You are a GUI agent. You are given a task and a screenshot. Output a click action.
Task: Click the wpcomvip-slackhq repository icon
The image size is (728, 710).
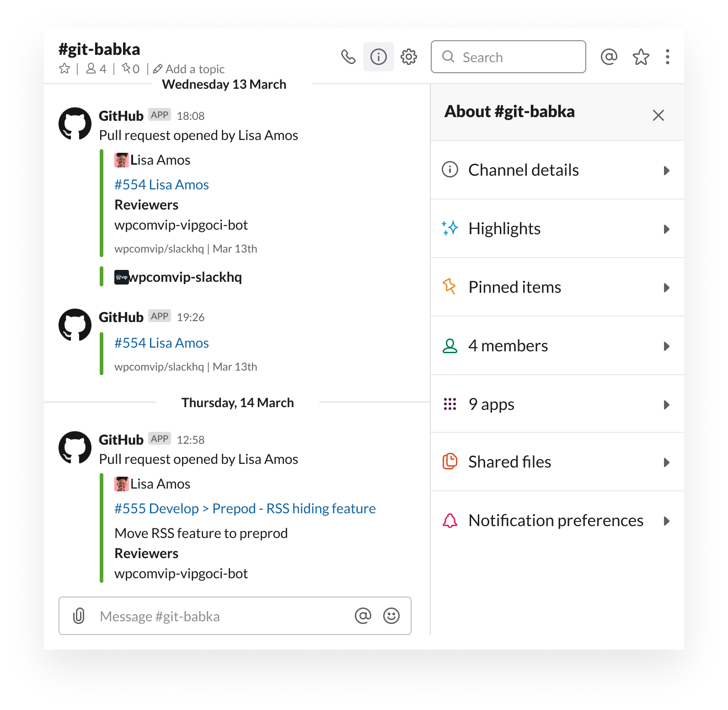click(x=122, y=277)
